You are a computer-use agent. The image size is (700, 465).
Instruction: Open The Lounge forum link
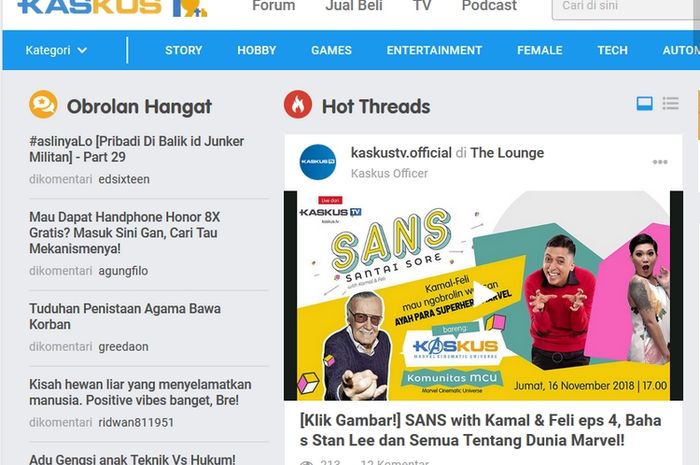507,153
